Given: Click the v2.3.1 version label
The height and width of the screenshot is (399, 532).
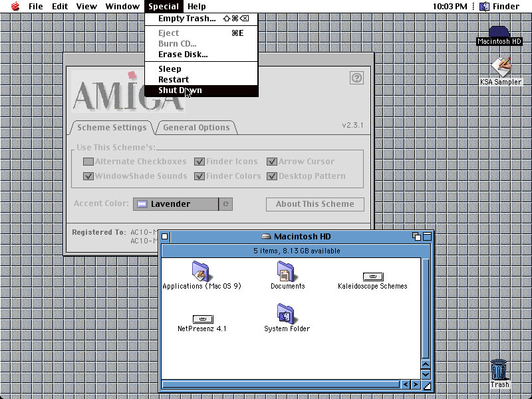Looking at the screenshot, I should click(352, 125).
